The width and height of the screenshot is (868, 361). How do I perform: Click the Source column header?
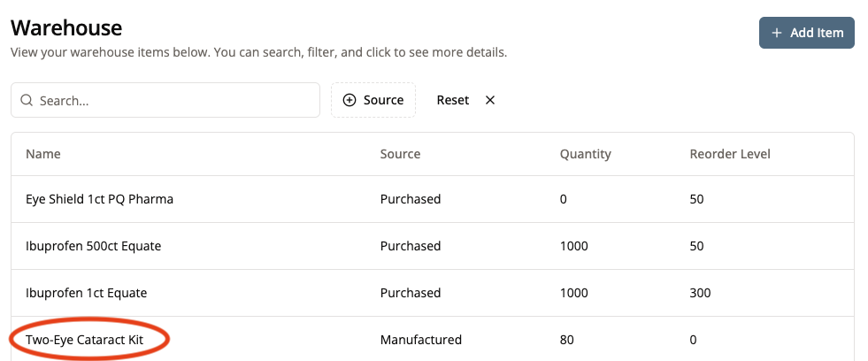[x=400, y=154]
